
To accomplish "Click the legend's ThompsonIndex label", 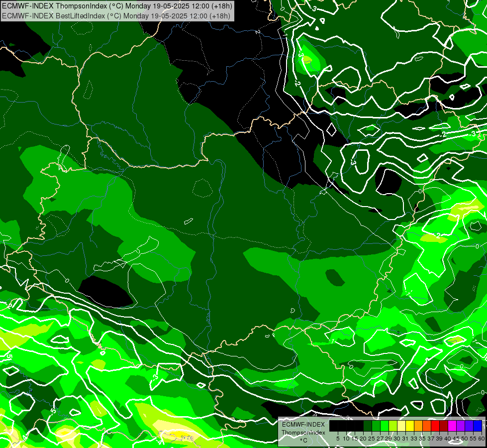I will tap(303, 433).
